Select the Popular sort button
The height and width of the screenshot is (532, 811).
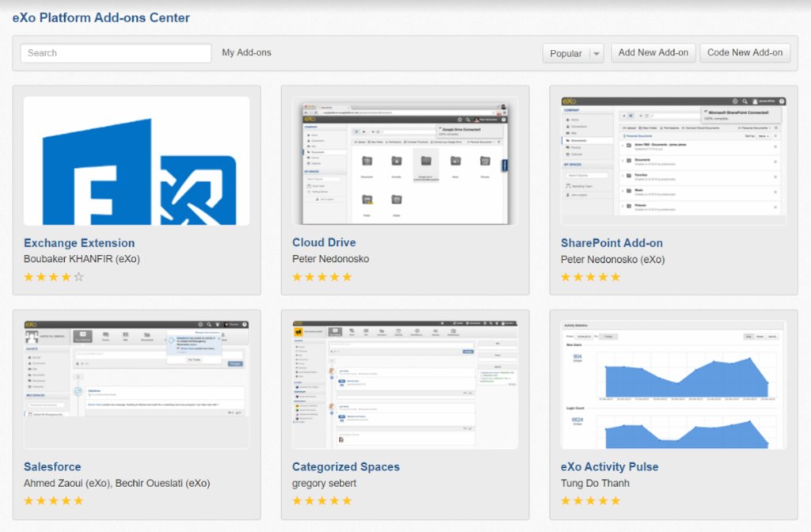(x=565, y=53)
